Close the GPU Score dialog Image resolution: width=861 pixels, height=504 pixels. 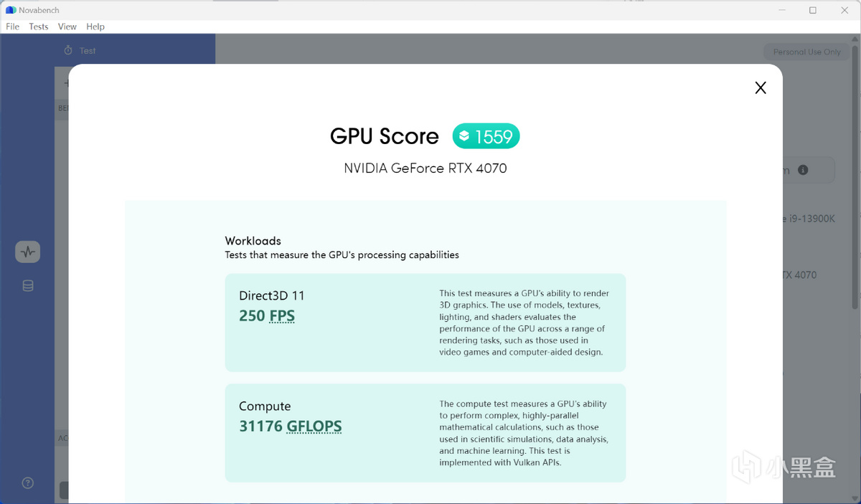761,87
